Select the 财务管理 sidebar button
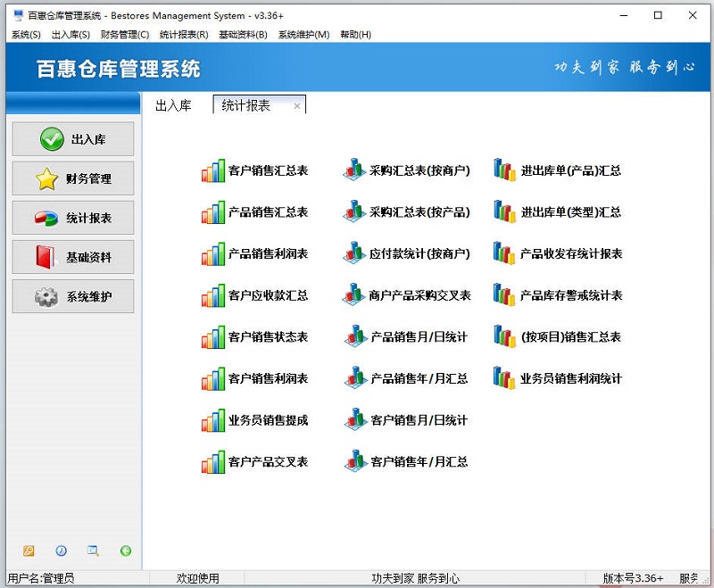The image size is (714, 588). click(x=71, y=178)
